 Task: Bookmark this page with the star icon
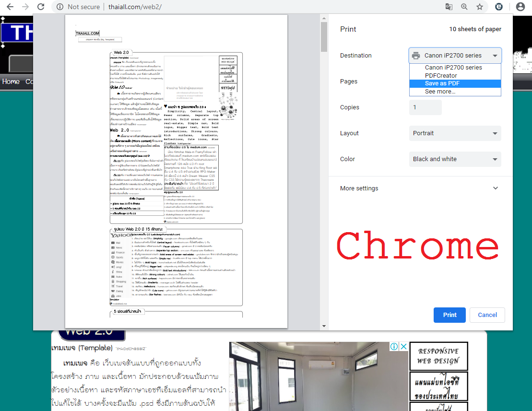480,7
